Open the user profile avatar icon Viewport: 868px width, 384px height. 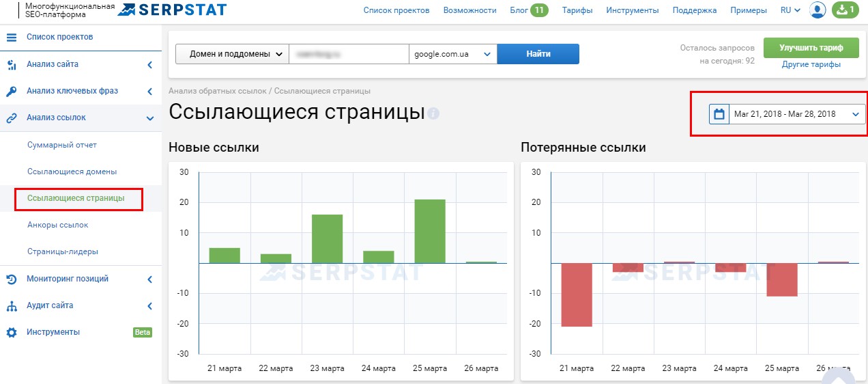[818, 10]
